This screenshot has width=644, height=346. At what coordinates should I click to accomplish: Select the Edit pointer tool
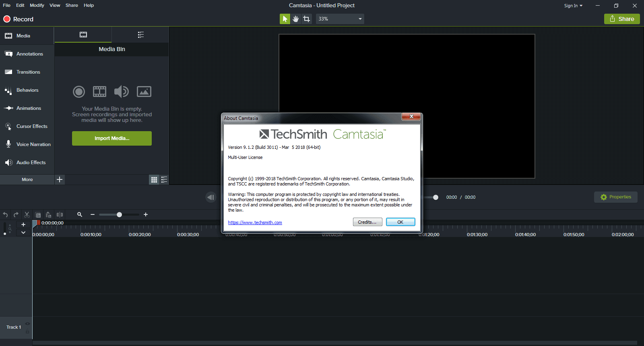tap(285, 19)
